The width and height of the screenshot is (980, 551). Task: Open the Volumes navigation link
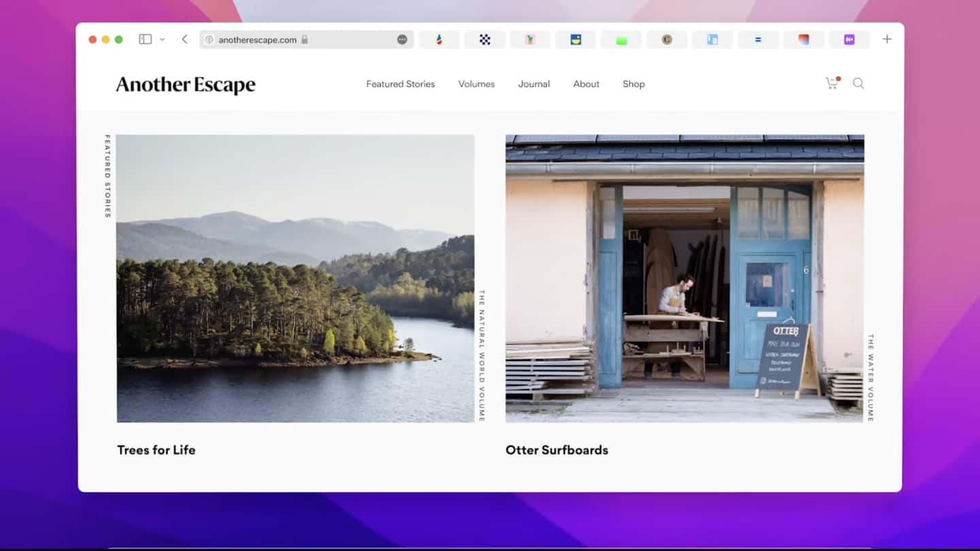pos(476,84)
